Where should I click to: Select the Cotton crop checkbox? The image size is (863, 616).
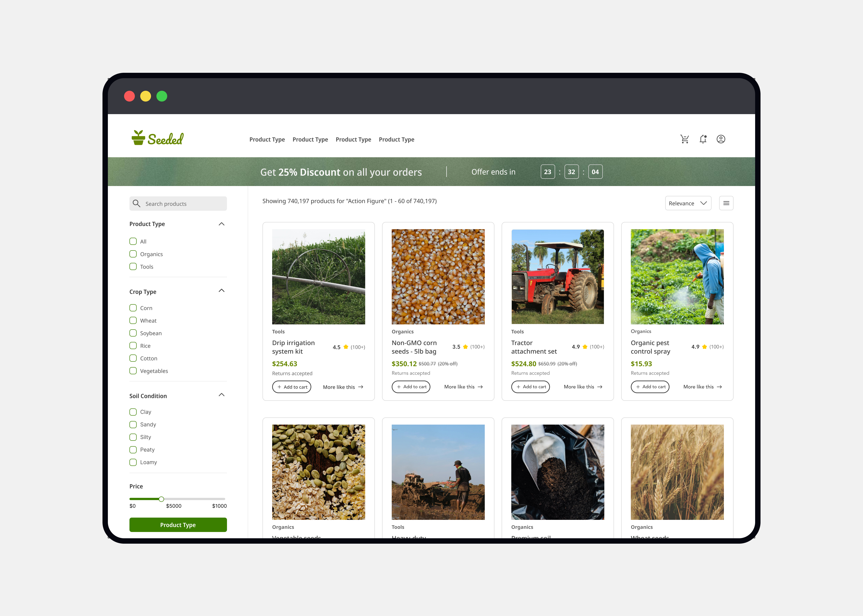point(133,358)
